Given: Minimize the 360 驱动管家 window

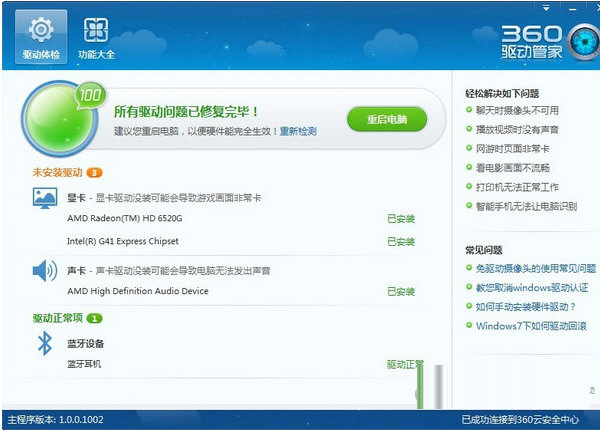Looking at the screenshot, I should pyautogui.click(x=572, y=9).
